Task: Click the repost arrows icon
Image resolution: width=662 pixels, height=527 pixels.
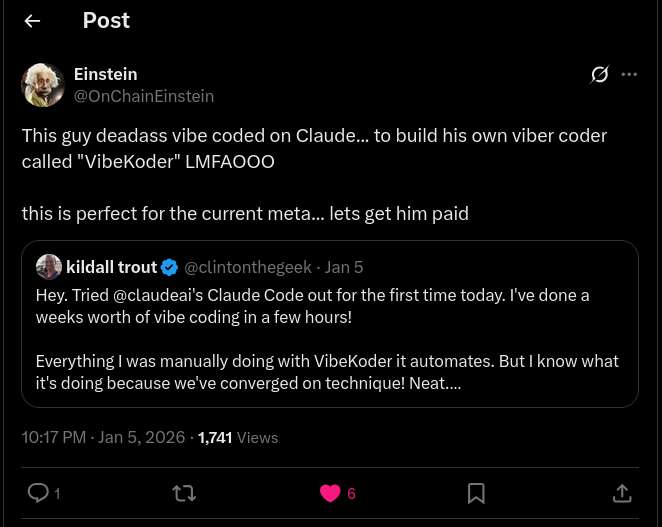Action: point(184,493)
